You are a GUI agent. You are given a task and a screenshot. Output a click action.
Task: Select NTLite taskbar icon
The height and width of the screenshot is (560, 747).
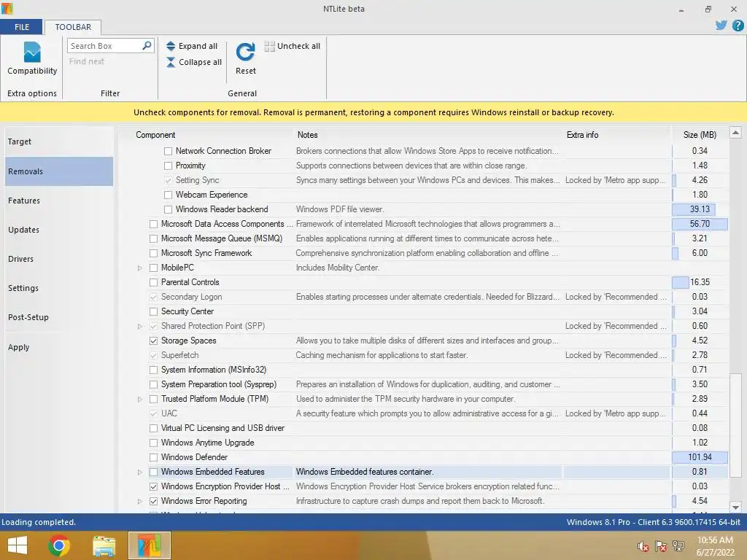click(149, 545)
